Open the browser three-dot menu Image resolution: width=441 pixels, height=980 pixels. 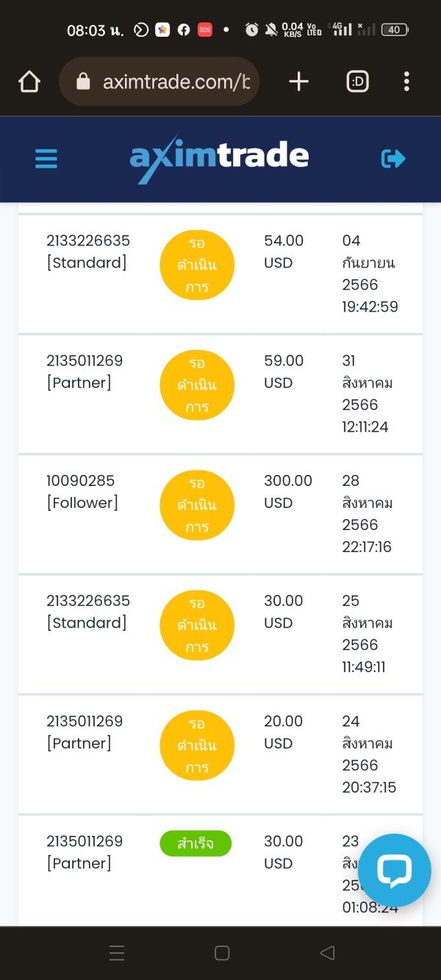pos(406,82)
